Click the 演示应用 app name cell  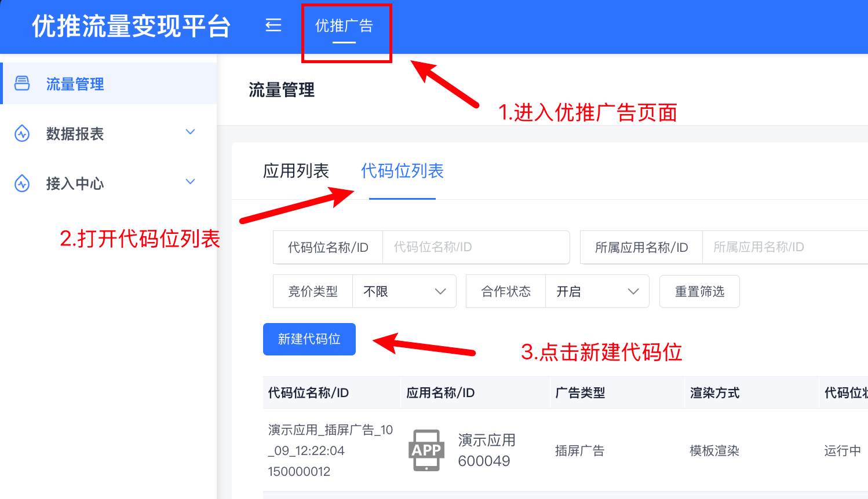[x=487, y=440]
